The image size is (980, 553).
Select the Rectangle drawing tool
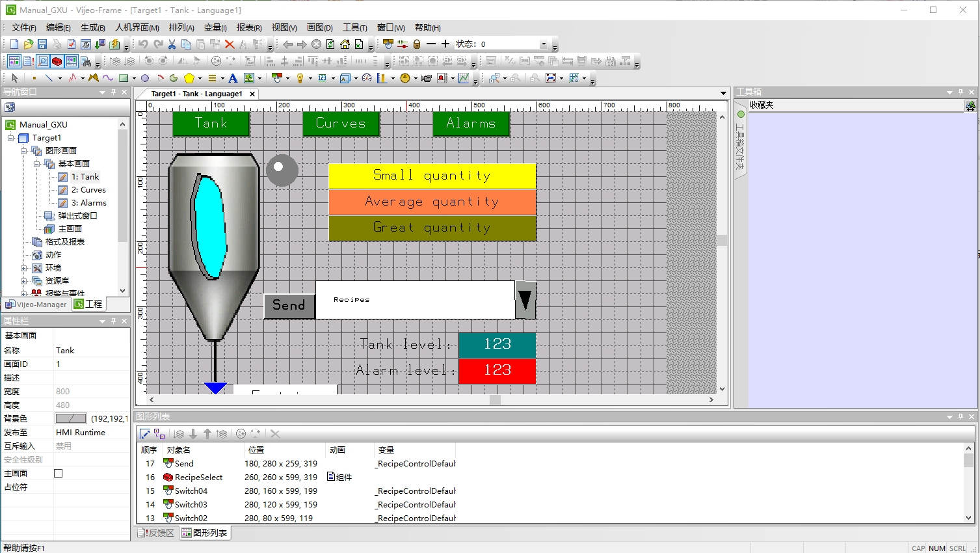click(x=124, y=78)
